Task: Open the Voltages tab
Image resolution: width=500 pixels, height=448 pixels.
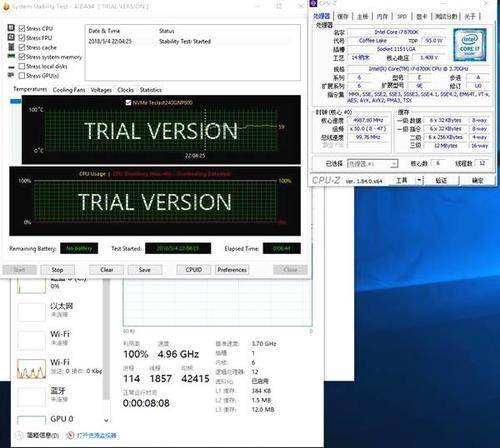Action: (x=101, y=90)
